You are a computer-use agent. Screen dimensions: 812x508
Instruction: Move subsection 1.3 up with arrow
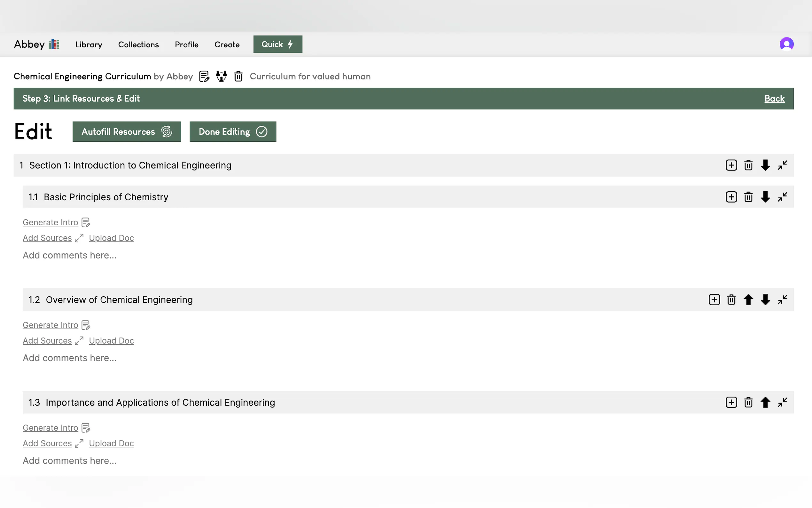click(765, 402)
